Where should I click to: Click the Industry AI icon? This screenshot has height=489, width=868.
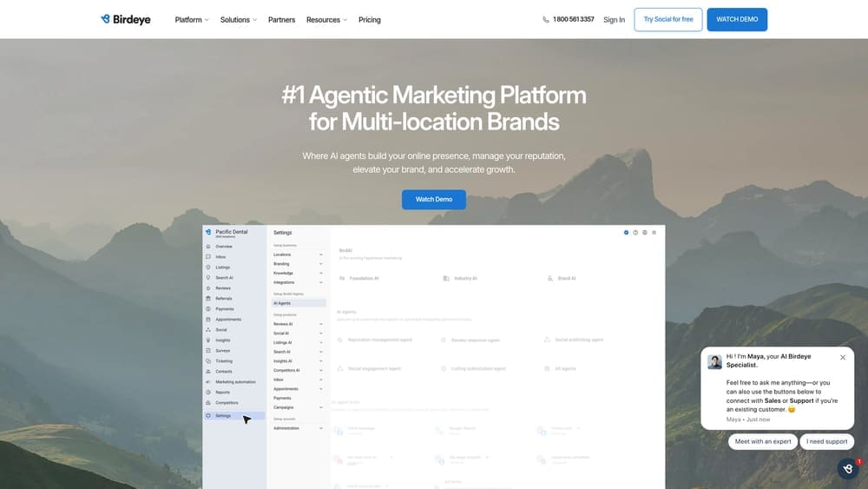(446, 279)
